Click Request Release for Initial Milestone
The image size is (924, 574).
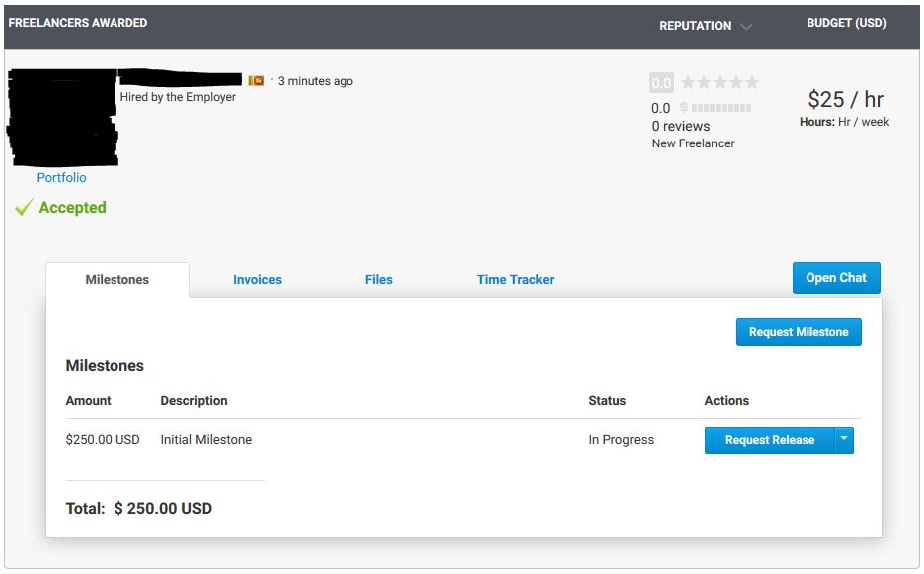(x=770, y=440)
